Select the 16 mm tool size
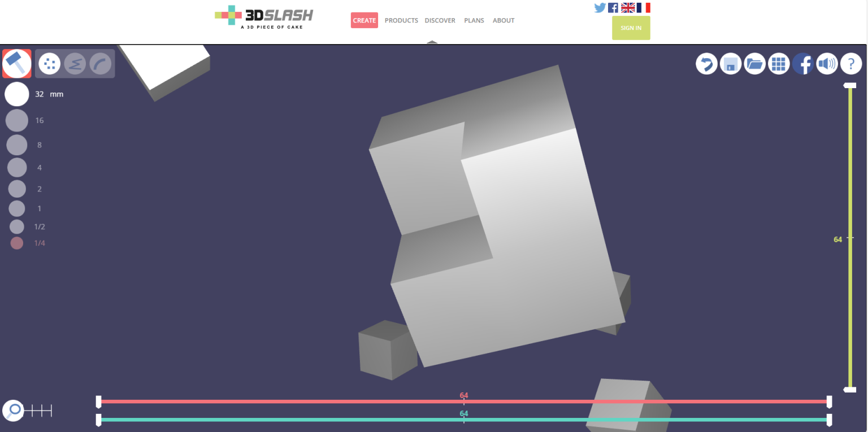 [x=17, y=120]
